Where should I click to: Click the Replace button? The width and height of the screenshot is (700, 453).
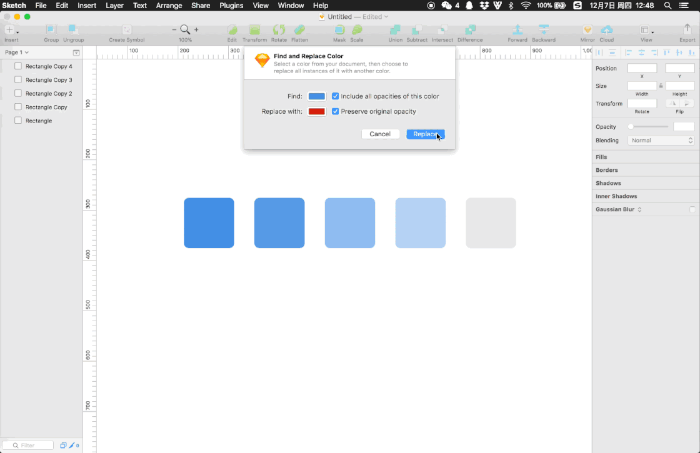[x=425, y=134]
